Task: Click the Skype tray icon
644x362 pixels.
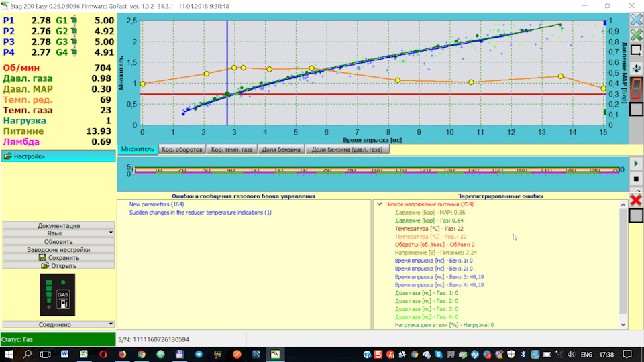Action: click(439, 354)
